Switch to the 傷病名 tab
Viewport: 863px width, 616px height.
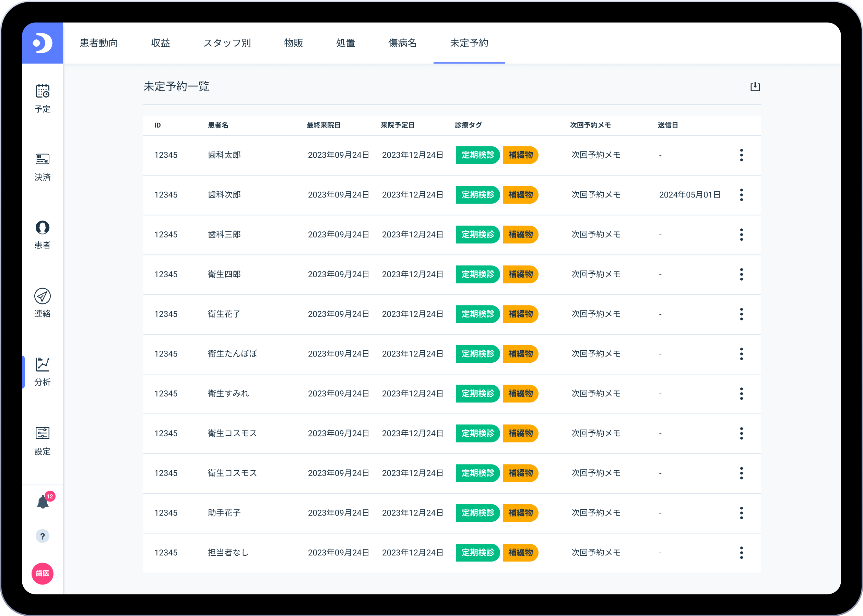[402, 43]
